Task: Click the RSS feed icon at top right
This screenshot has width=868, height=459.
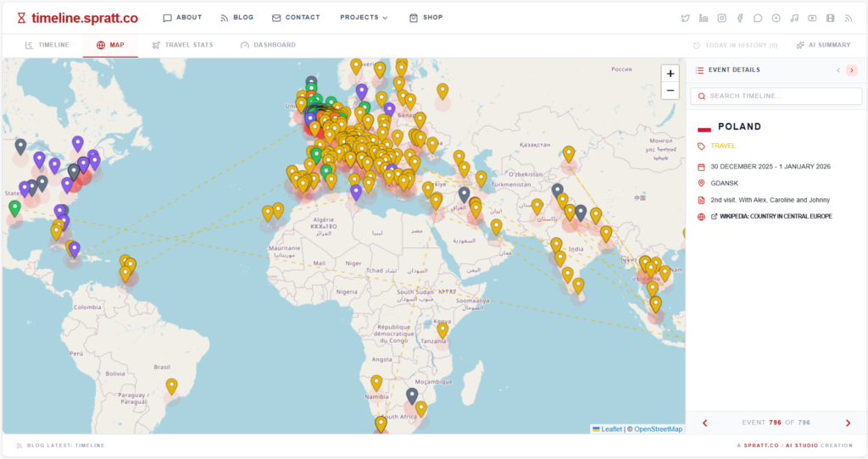Action: coord(849,18)
